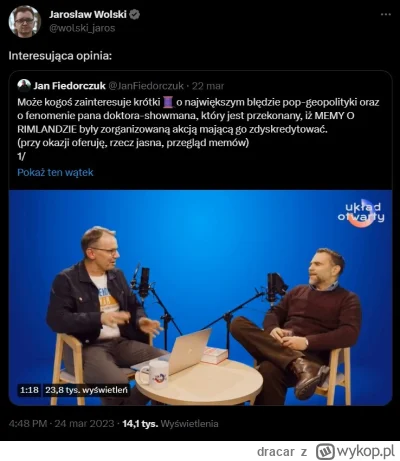
Task: Click the 'układ otwarty' logo in video
Action: [361, 212]
